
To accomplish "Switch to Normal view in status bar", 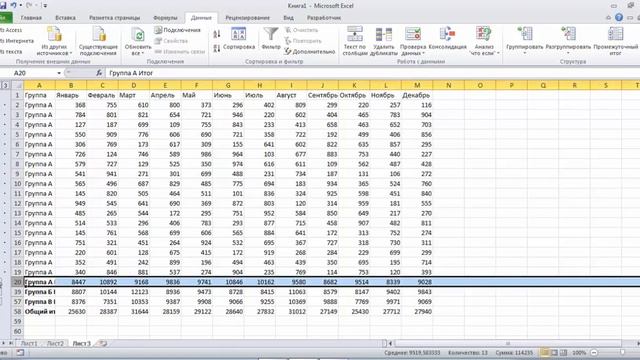I will tap(545, 352).
